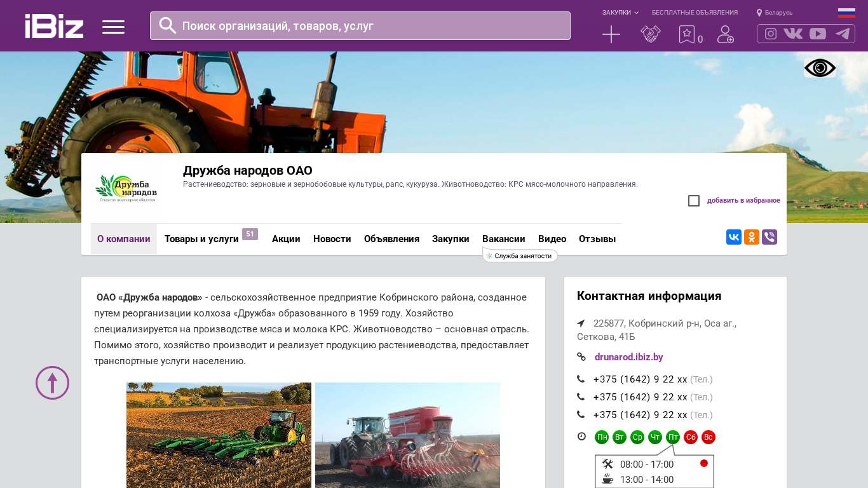Open iBiz VK page in header
Screen dimensions: 868x488
[x=793, y=34]
